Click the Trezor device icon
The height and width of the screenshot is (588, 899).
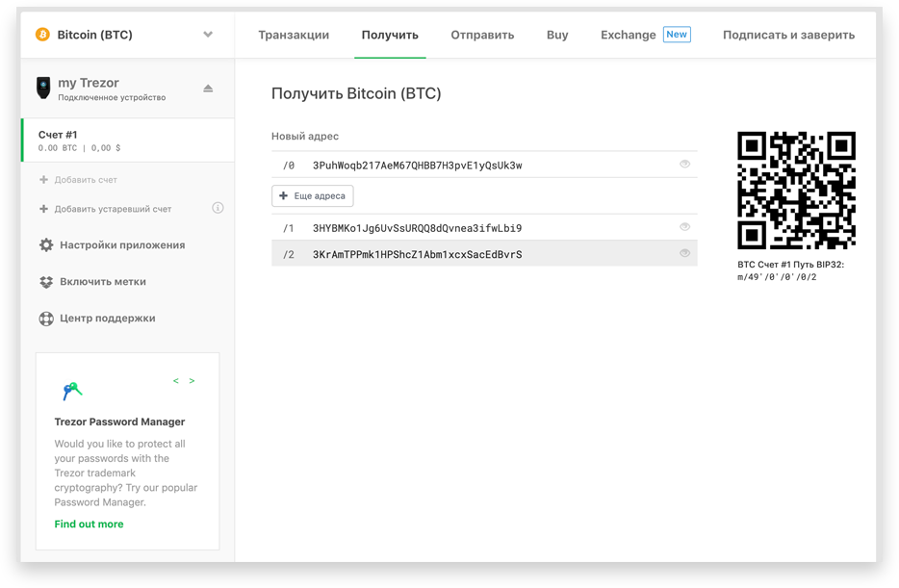43,89
